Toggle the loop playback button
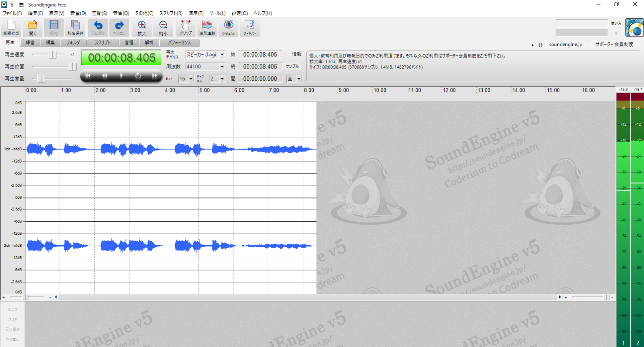 click(138, 76)
